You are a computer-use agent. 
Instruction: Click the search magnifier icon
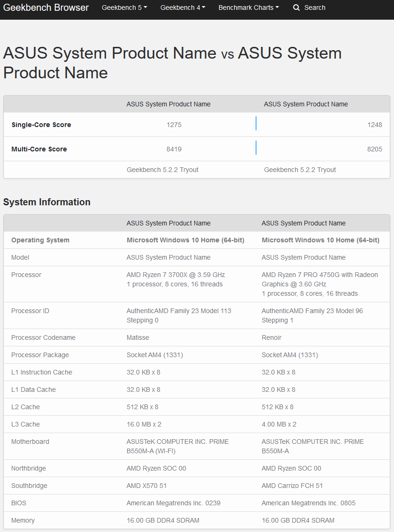(296, 7)
